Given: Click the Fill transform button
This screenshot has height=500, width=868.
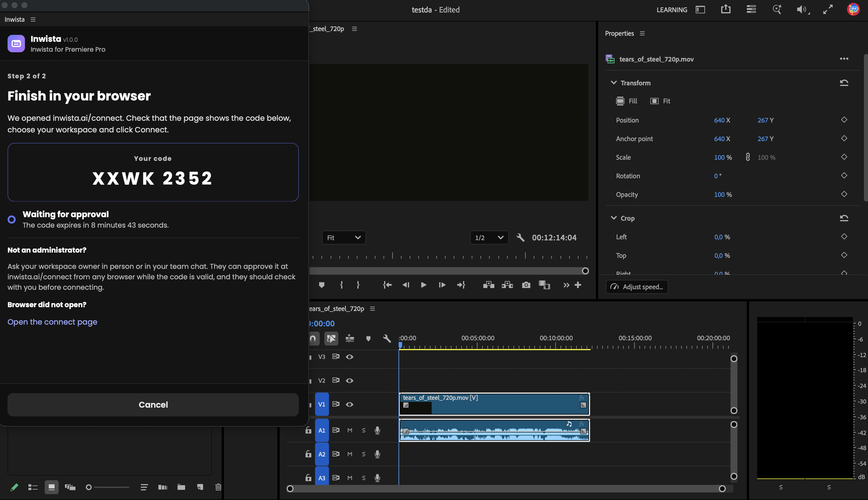Looking at the screenshot, I should click(626, 101).
